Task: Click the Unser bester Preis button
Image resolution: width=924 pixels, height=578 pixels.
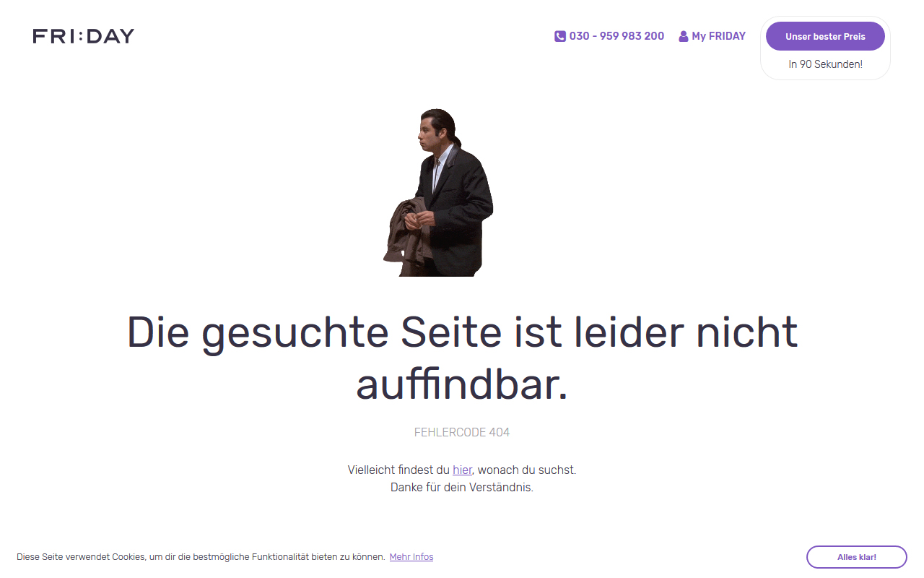Action: pos(825,36)
